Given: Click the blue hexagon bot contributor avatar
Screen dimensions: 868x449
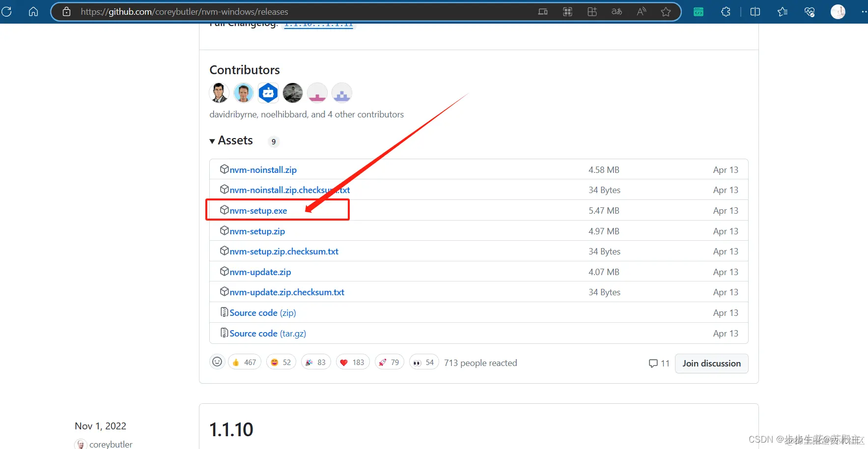Looking at the screenshot, I should [x=268, y=92].
